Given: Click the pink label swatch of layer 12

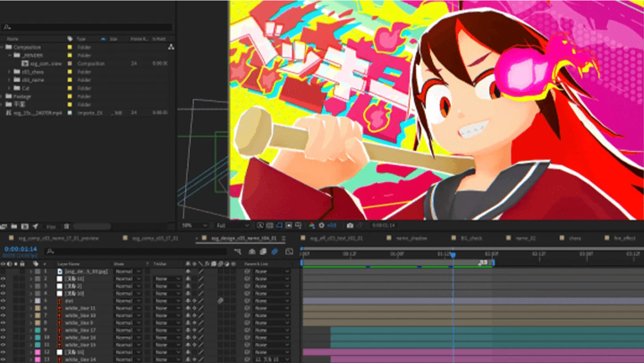Looking at the screenshot, I should click(x=38, y=352).
